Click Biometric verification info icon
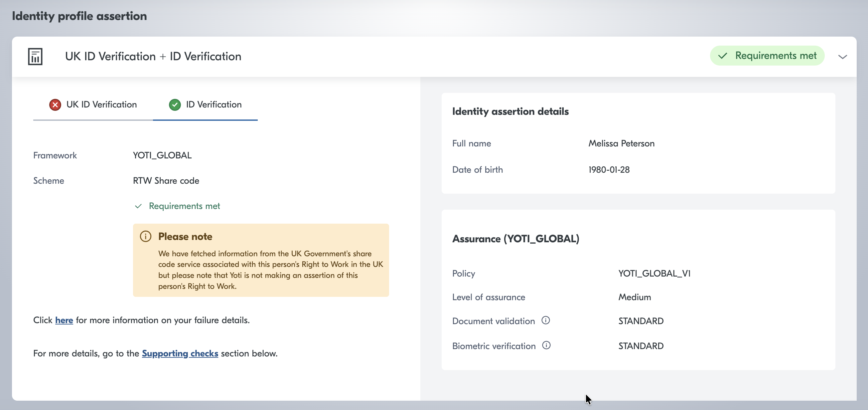The height and width of the screenshot is (410, 868). coord(546,345)
